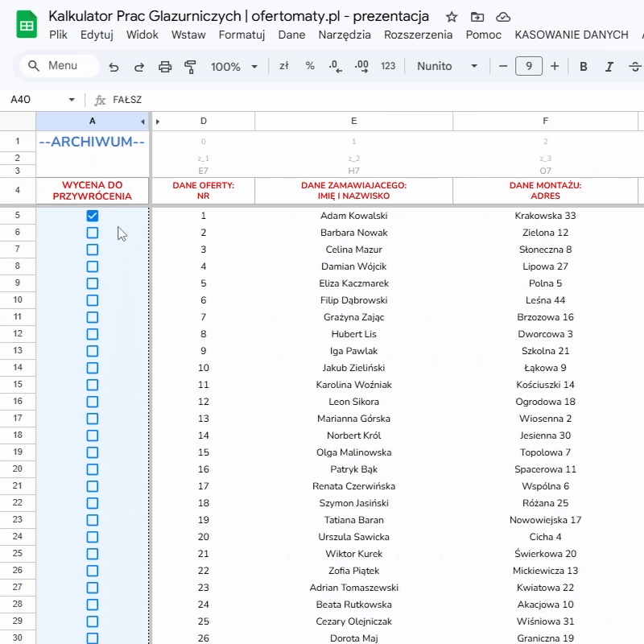Click the move to folder icon

[477, 17]
